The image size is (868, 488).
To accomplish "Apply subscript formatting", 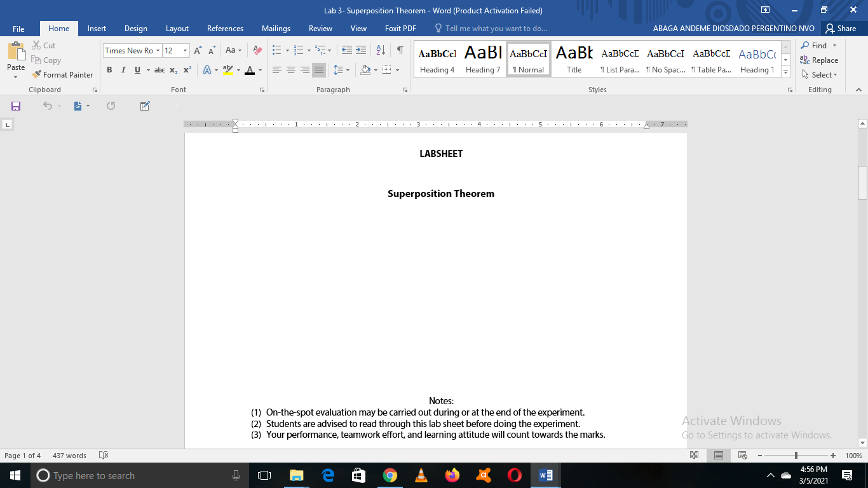I will click(x=173, y=70).
